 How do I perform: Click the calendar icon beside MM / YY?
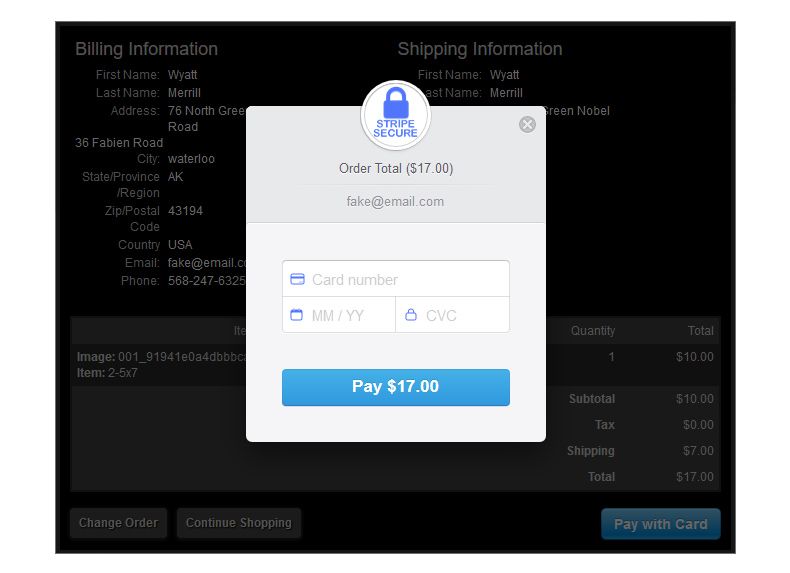tap(297, 315)
